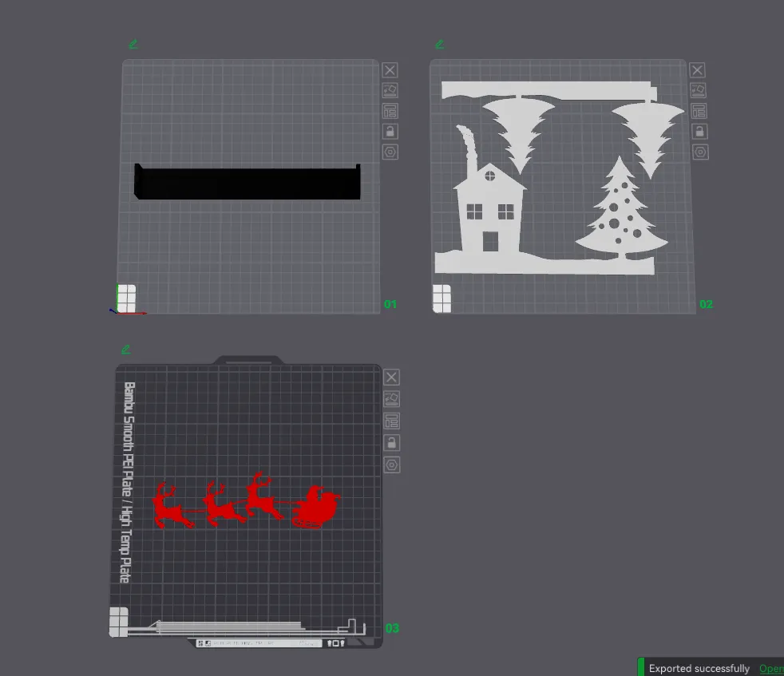Click the Bambu Smooth PEI Plate label
Image resolution: width=784 pixels, height=676 pixels.
[128, 483]
